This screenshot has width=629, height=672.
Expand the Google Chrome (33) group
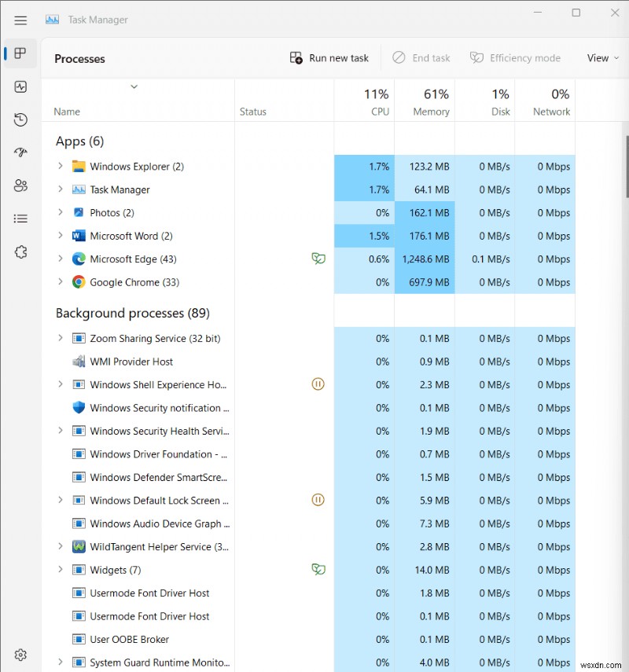61,281
